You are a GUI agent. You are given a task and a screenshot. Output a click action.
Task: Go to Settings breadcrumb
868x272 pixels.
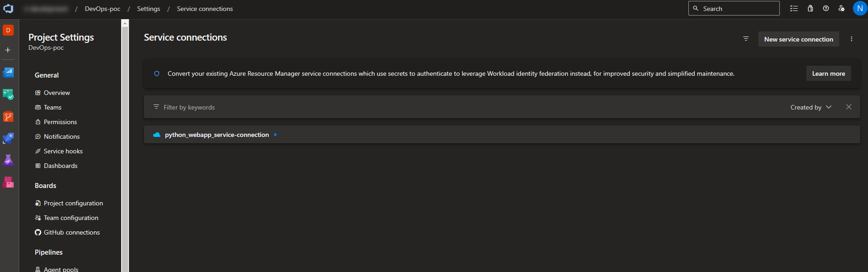tap(149, 9)
